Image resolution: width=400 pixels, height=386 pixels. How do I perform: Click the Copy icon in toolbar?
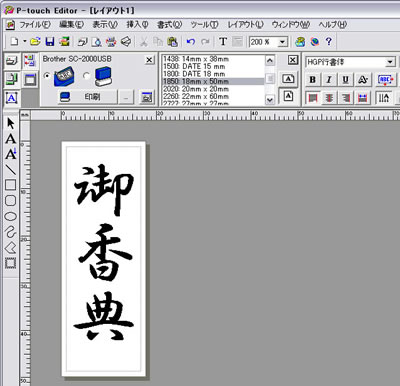tap(158, 42)
